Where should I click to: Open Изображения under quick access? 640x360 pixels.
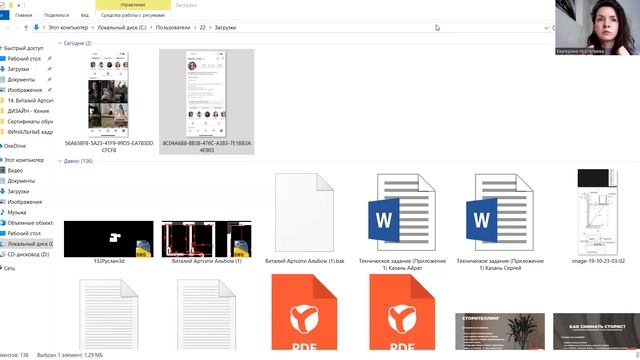(x=24, y=90)
